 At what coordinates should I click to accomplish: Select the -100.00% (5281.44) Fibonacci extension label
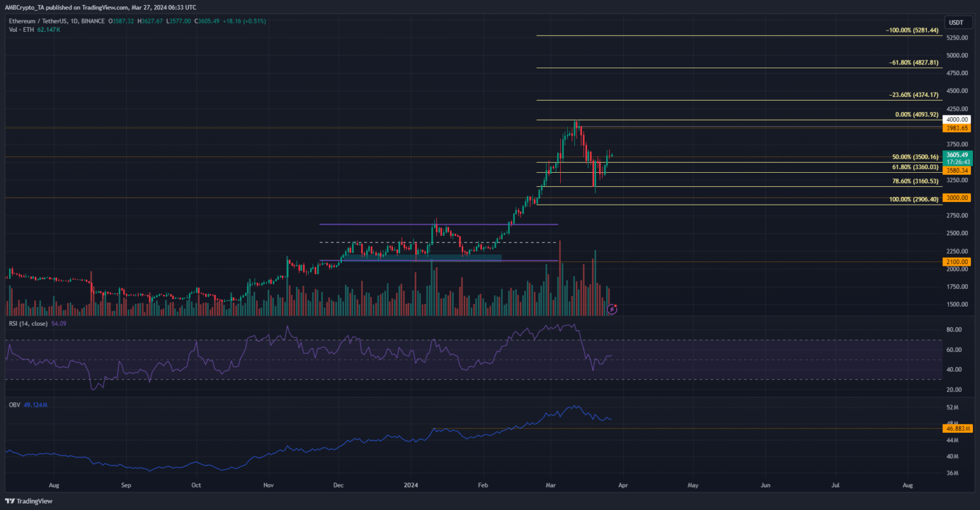[912, 30]
